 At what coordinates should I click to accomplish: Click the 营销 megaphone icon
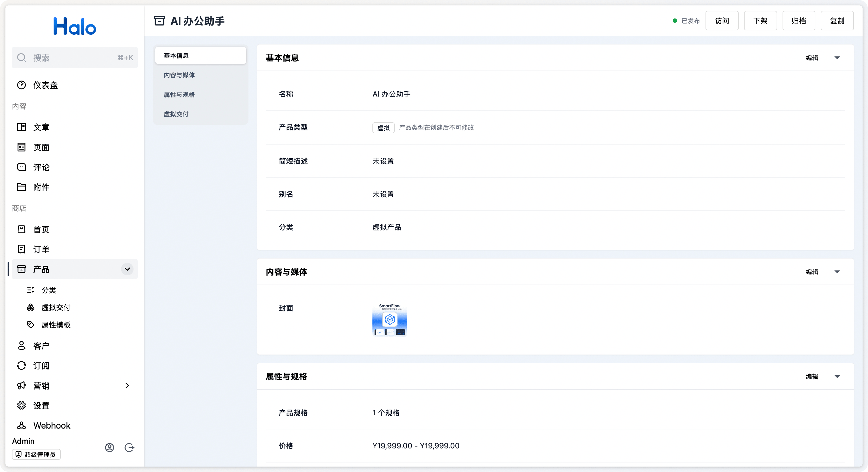tap(22, 385)
